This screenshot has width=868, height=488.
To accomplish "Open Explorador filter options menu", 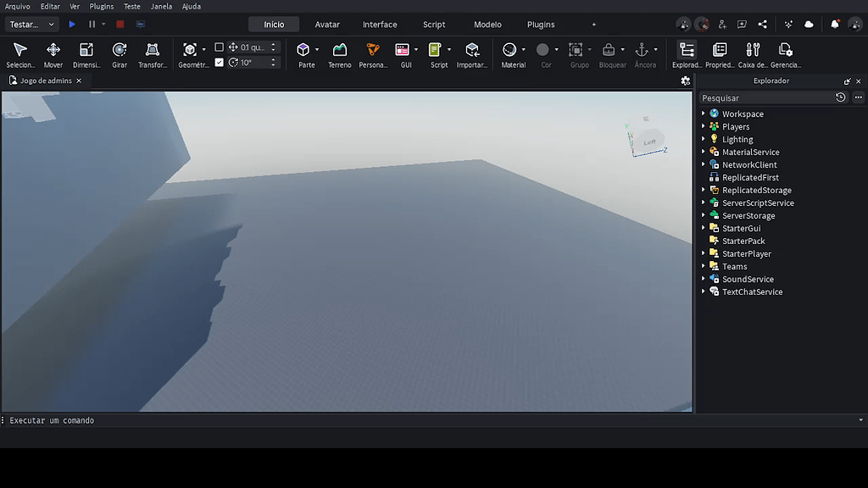I will [x=858, y=97].
